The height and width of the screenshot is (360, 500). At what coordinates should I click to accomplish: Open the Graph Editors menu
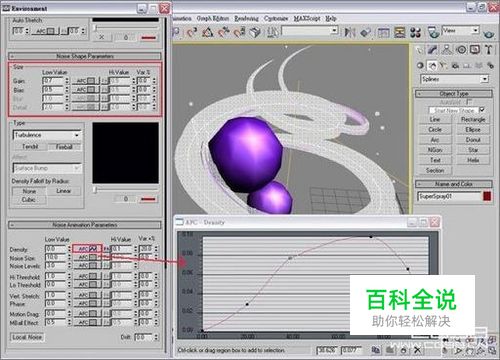point(212,18)
